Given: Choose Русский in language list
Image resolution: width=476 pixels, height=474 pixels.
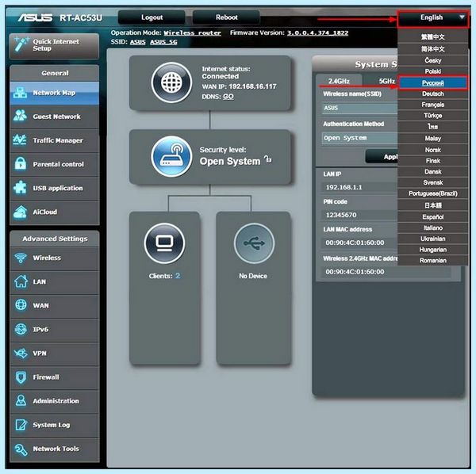Looking at the screenshot, I should click(433, 82).
